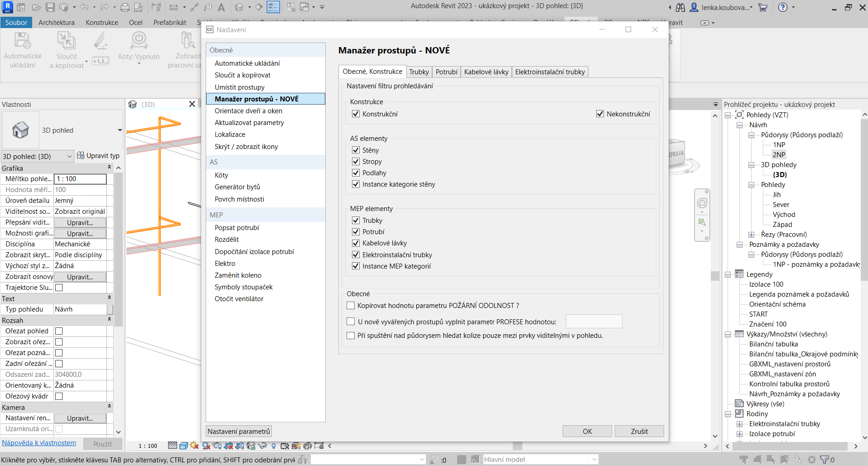Click the Zrušit button

[x=639, y=431]
